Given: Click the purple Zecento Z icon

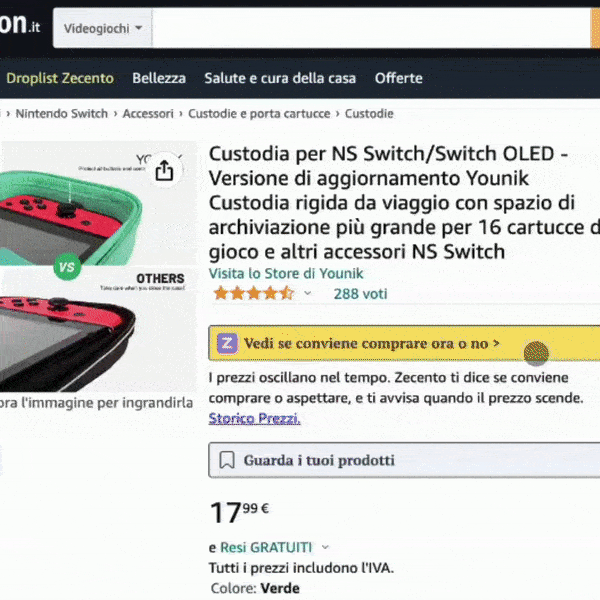Looking at the screenshot, I should (227, 343).
